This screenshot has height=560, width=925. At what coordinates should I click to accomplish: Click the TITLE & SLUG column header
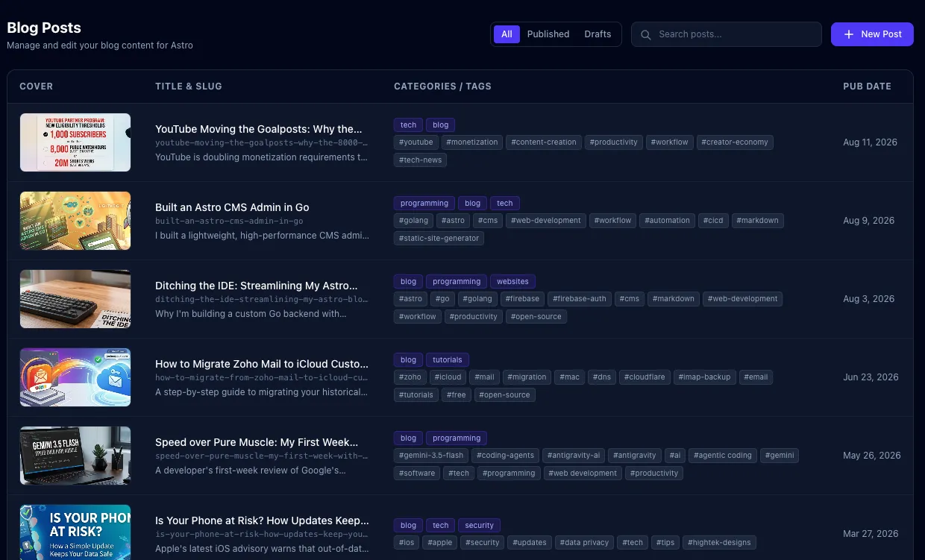tap(189, 86)
